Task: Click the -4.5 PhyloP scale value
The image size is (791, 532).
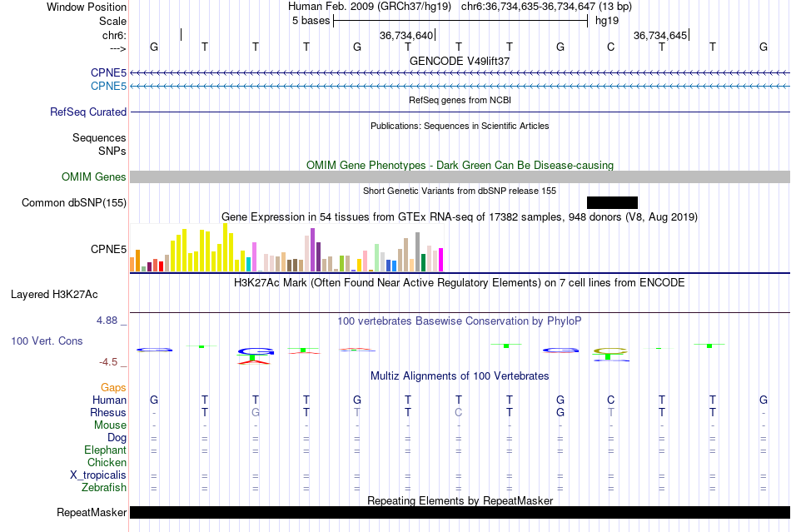Action: tap(108, 362)
